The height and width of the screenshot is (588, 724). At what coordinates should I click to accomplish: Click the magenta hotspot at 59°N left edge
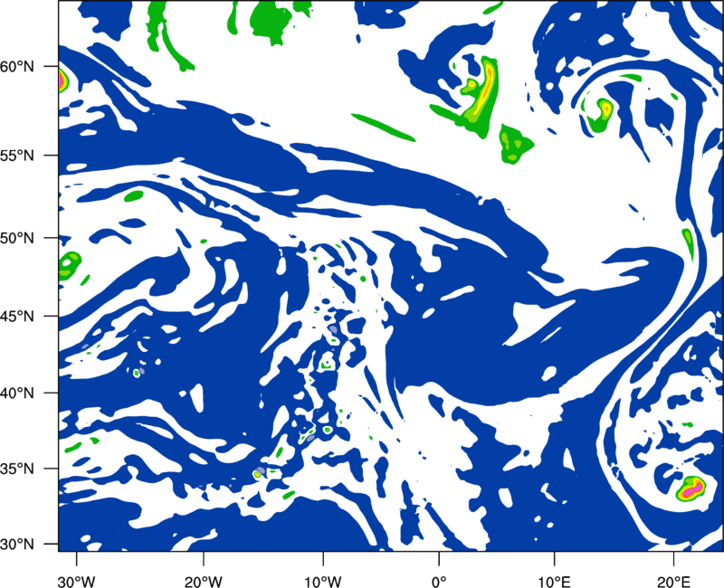[62, 81]
